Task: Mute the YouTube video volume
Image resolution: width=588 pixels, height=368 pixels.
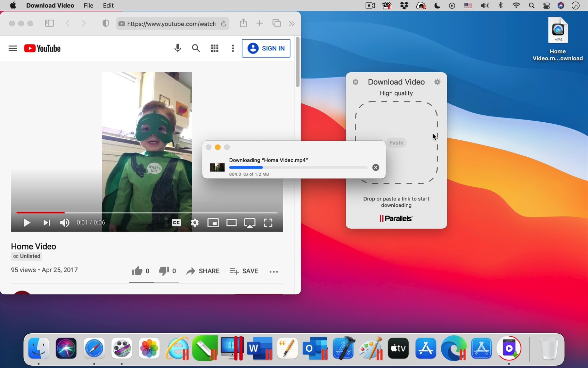Action: (x=64, y=223)
